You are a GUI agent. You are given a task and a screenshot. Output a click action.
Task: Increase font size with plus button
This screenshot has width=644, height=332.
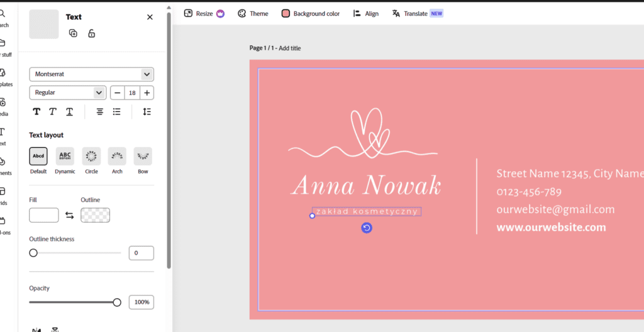tap(147, 93)
